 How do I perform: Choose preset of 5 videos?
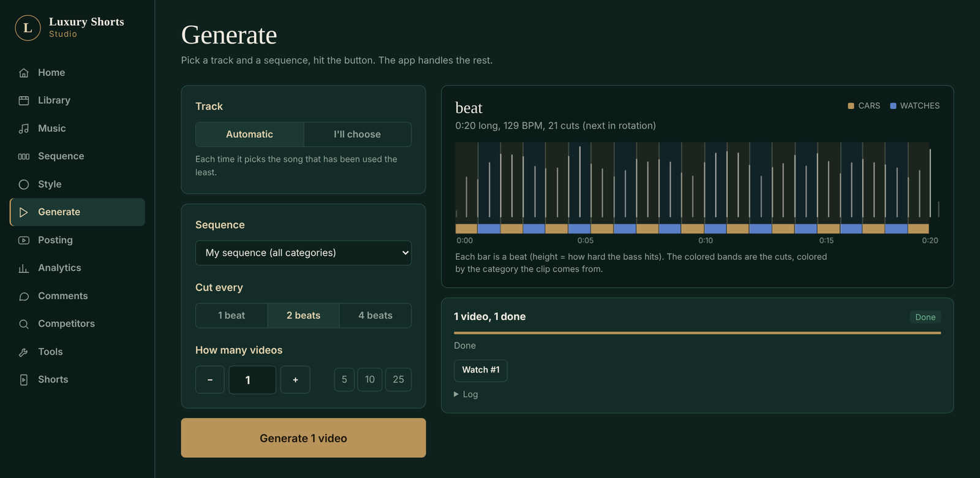click(344, 380)
